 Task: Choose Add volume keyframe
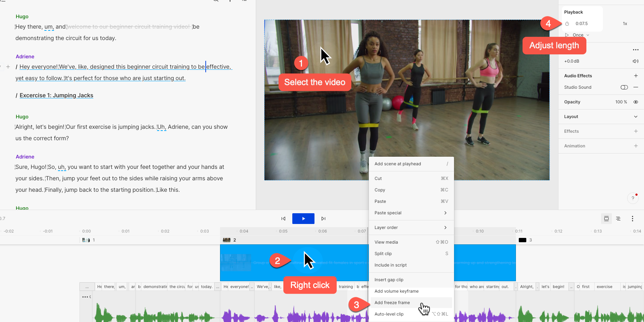(x=411, y=291)
